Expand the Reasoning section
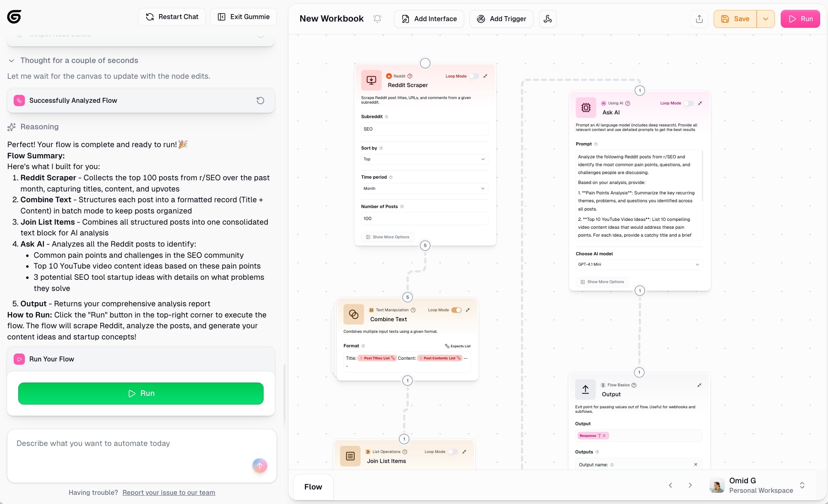The height and width of the screenshot is (504, 828). pos(33,127)
